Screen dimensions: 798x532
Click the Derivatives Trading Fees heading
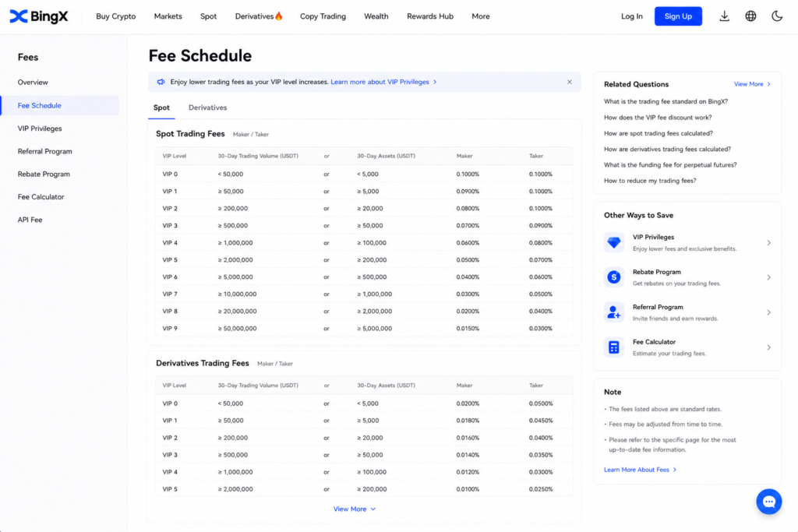(203, 363)
